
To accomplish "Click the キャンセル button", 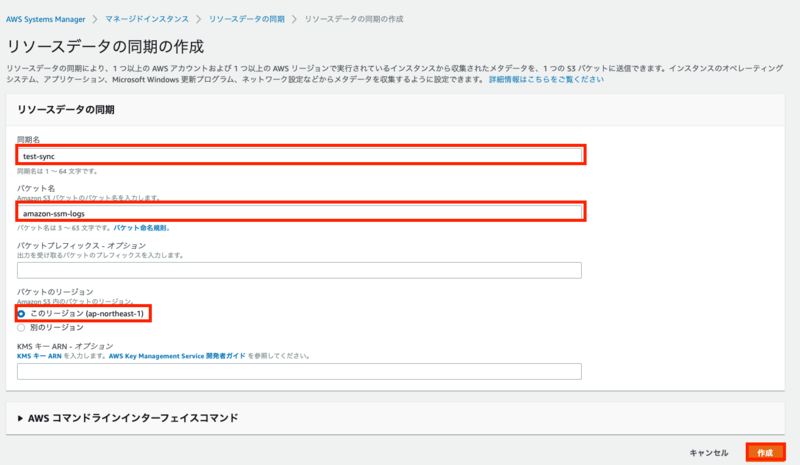I will tap(709, 453).
